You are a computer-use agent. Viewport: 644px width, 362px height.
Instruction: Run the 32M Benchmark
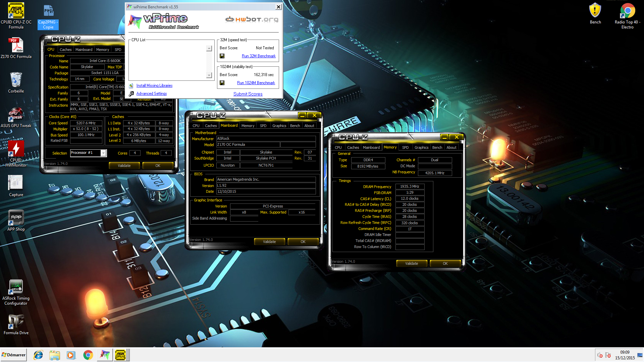coord(259,56)
